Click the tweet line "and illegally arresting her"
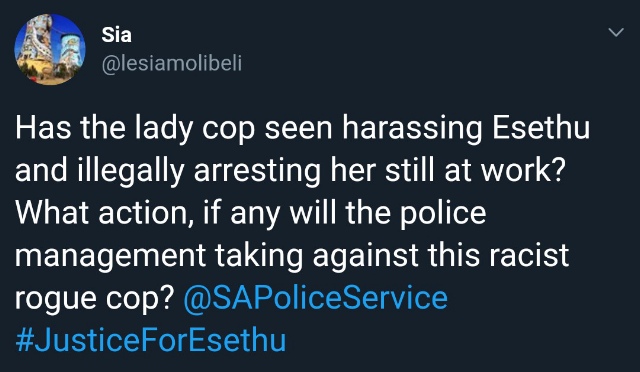Viewport: 640px width, 372px height. pyautogui.click(x=291, y=171)
